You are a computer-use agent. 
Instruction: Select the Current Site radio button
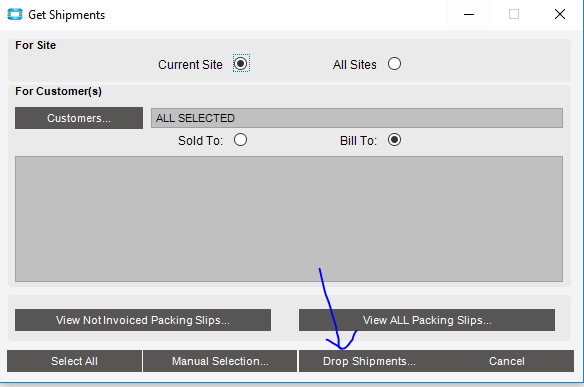[241, 64]
